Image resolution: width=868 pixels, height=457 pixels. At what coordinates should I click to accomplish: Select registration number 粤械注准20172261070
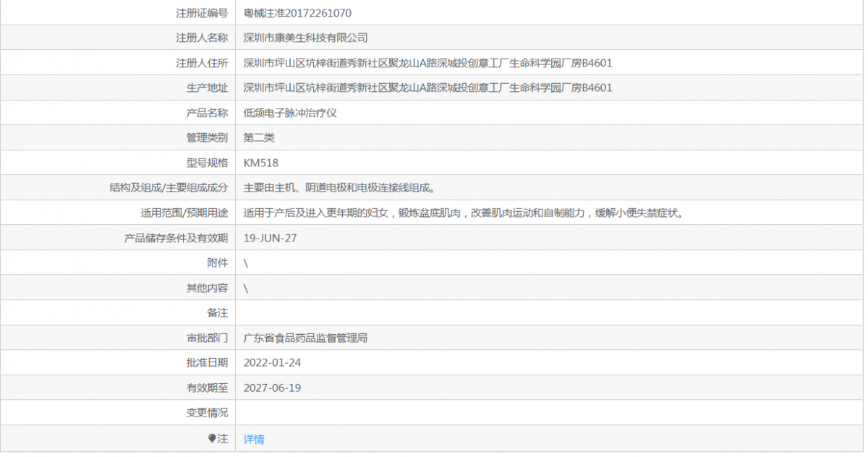[x=298, y=13]
